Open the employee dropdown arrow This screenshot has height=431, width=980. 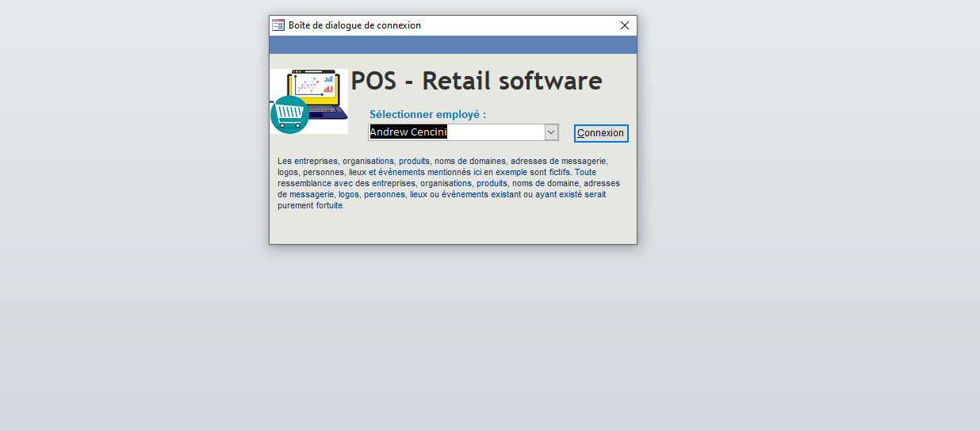(552, 132)
